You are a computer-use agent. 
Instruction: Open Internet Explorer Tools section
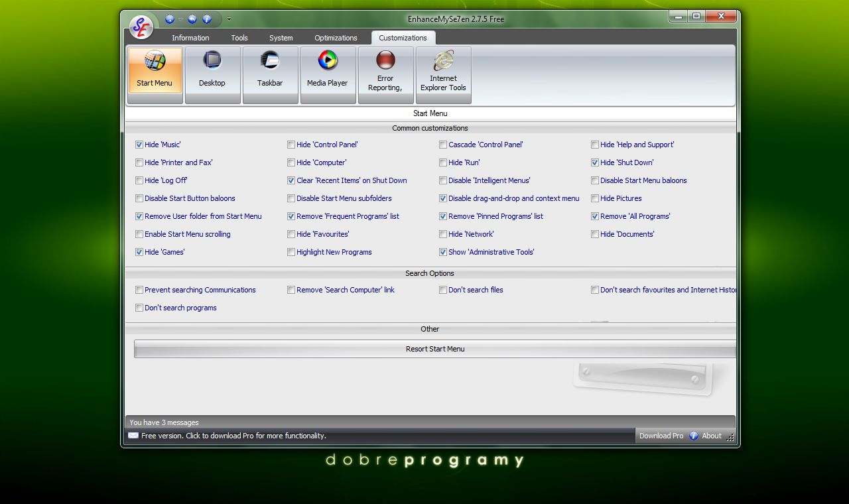click(443, 75)
